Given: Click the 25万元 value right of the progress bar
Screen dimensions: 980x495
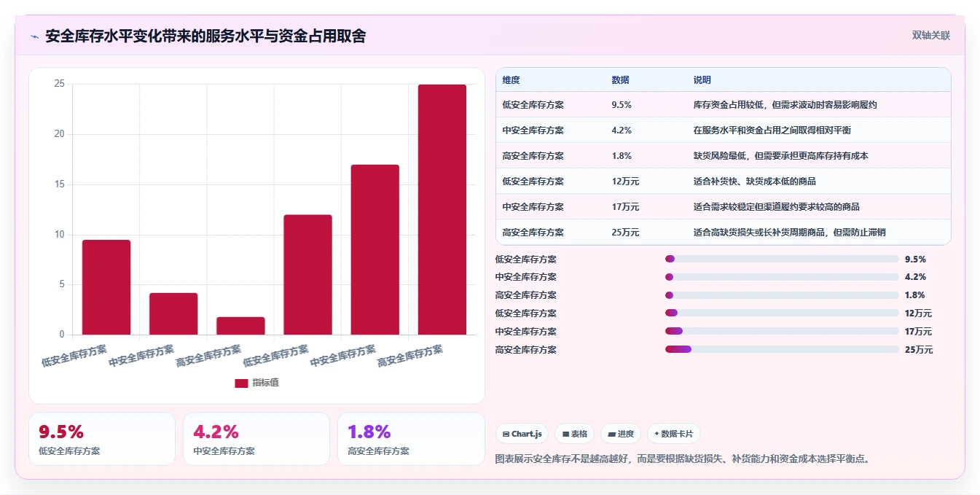Looking at the screenshot, I should (919, 350).
